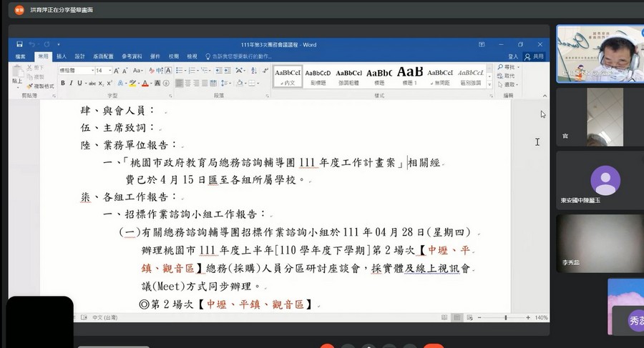Expand the Multilevel list dropdown
Viewport: 644px width, 348px height.
210,71
